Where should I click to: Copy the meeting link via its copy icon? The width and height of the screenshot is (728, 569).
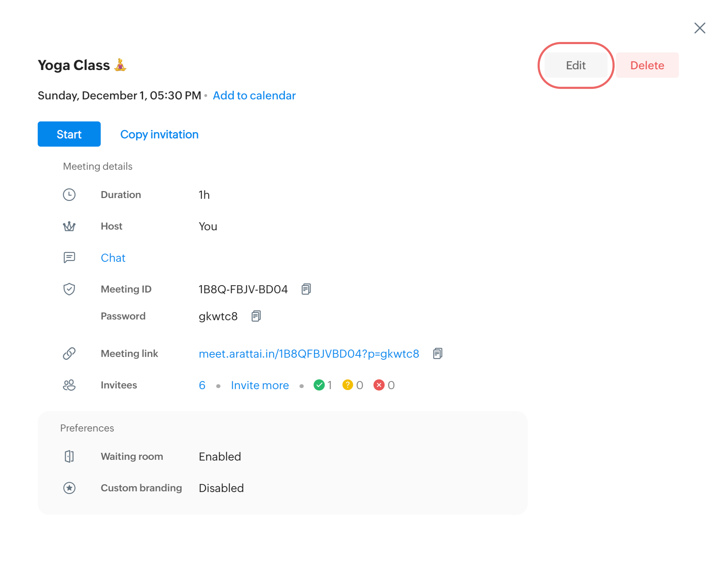[x=437, y=353]
